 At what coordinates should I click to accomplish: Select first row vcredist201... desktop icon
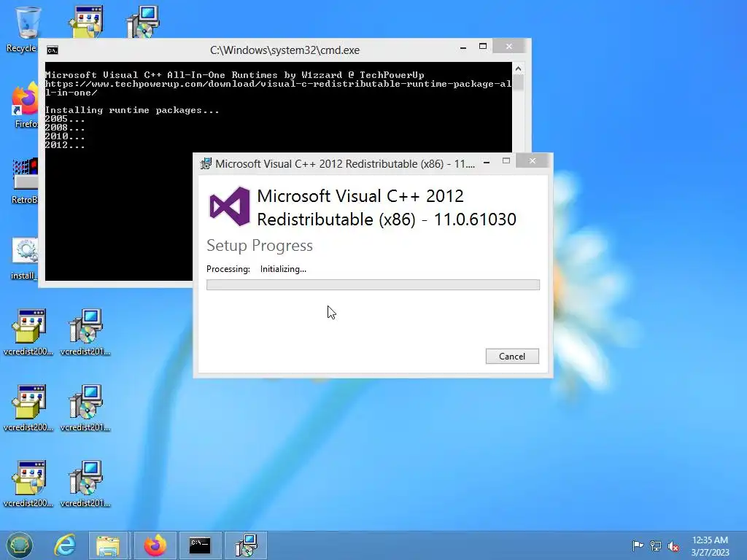point(86,332)
